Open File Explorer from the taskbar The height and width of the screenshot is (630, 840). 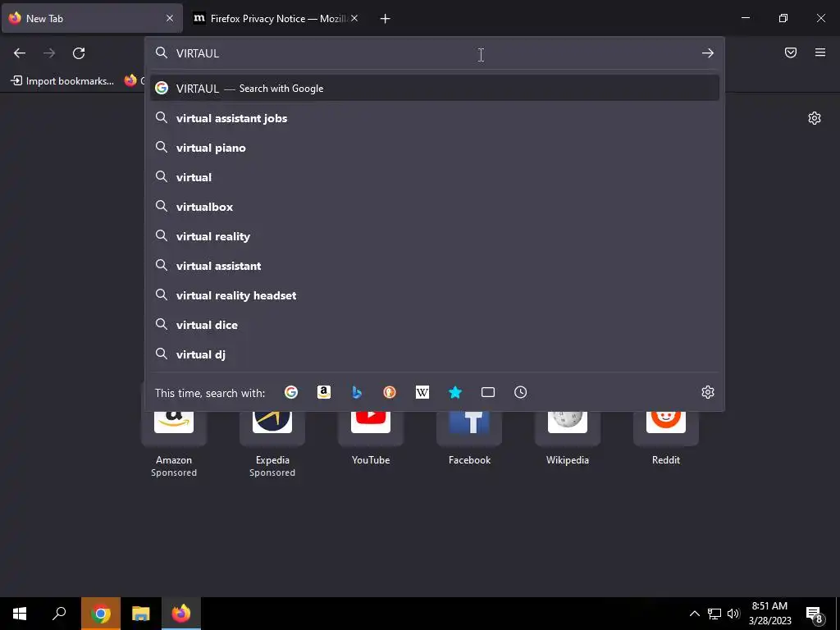click(x=141, y=614)
